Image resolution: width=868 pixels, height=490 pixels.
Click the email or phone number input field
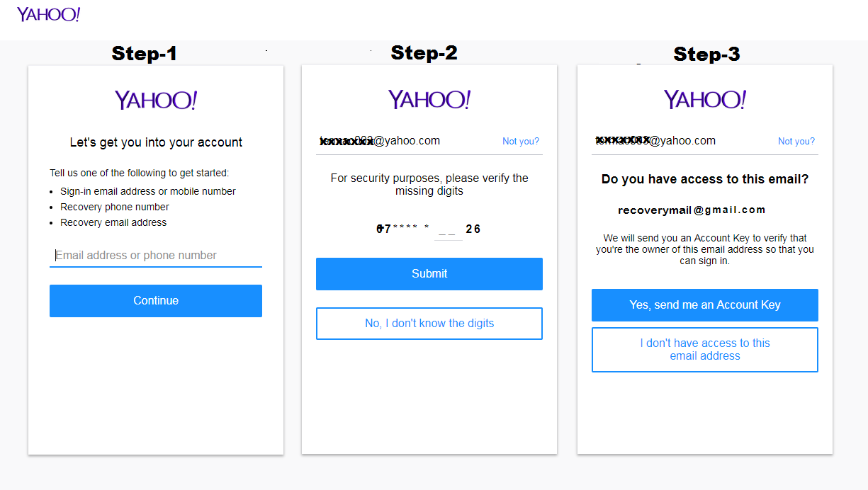click(x=155, y=255)
